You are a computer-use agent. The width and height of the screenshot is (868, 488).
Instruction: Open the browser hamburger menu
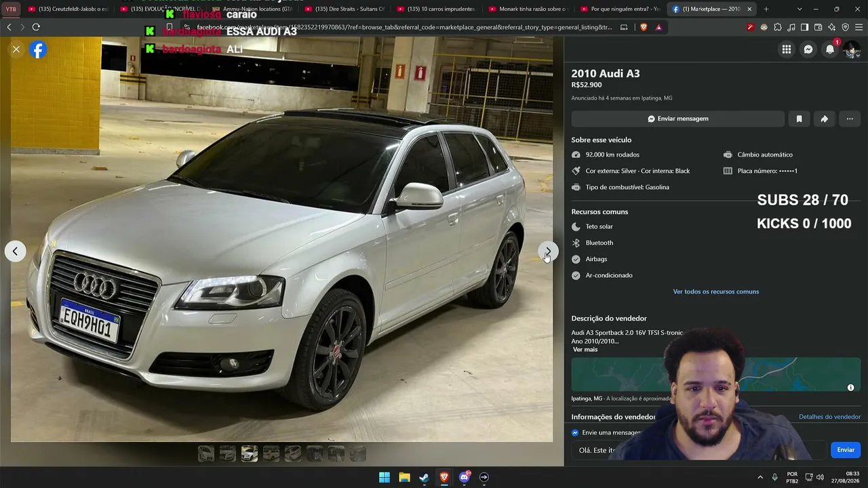(859, 27)
